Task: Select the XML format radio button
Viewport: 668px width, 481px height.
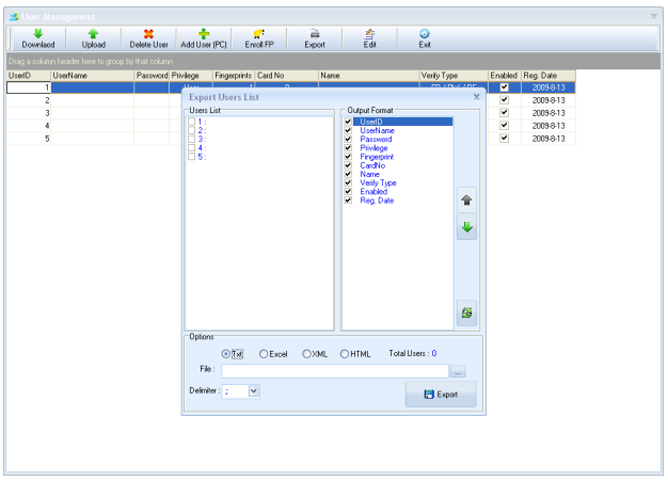Action: click(x=306, y=354)
